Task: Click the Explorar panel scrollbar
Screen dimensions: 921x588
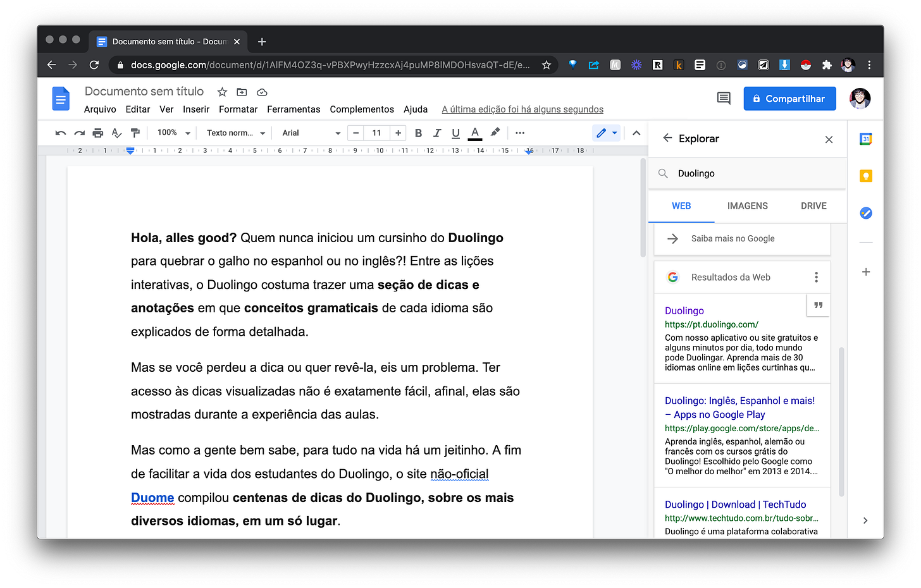Action: click(841, 422)
